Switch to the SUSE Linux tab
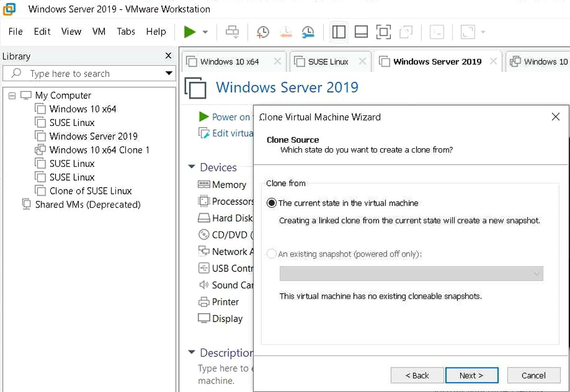 pyautogui.click(x=328, y=62)
